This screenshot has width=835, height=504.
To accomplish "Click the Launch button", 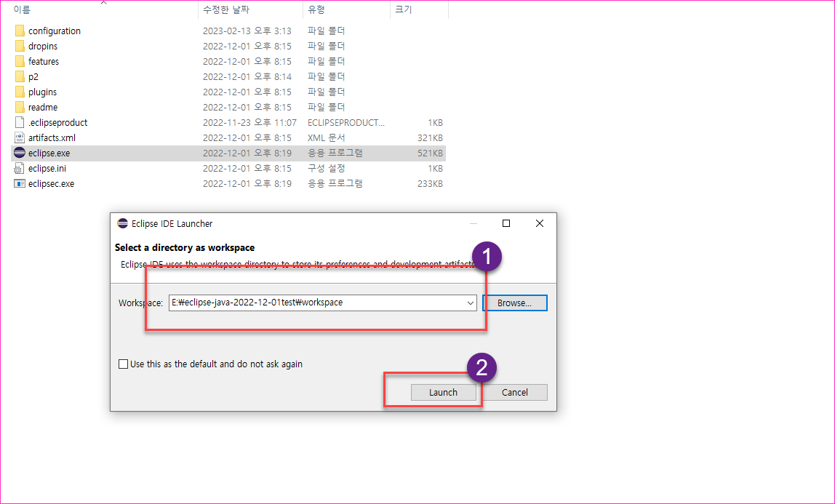I will point(443,392).
